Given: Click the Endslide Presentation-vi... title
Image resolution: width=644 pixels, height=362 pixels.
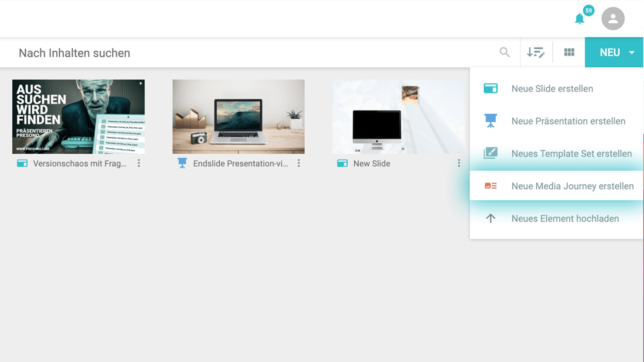Looking at the screenshot, I should 241,163.
